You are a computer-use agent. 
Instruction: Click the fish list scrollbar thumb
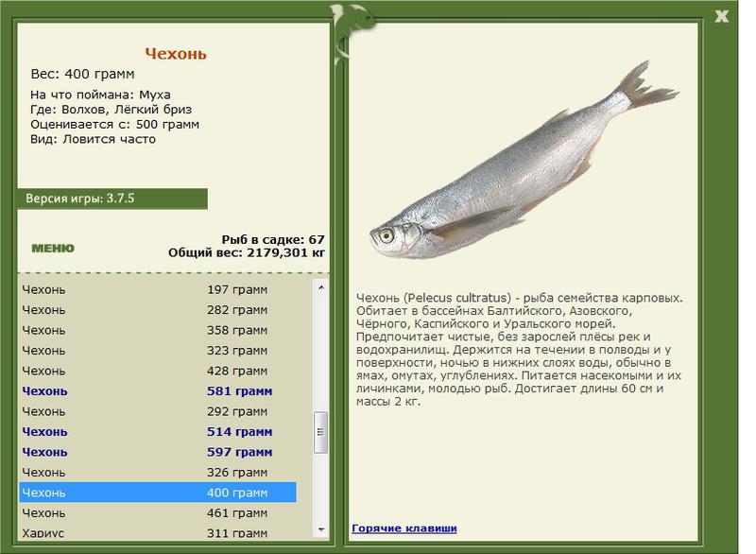click(321, 432)
